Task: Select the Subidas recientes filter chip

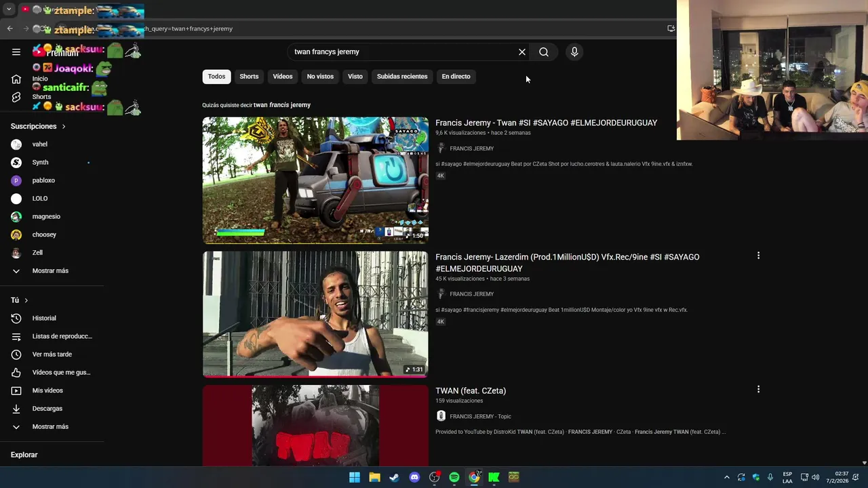Action: (x=402, y=77)
